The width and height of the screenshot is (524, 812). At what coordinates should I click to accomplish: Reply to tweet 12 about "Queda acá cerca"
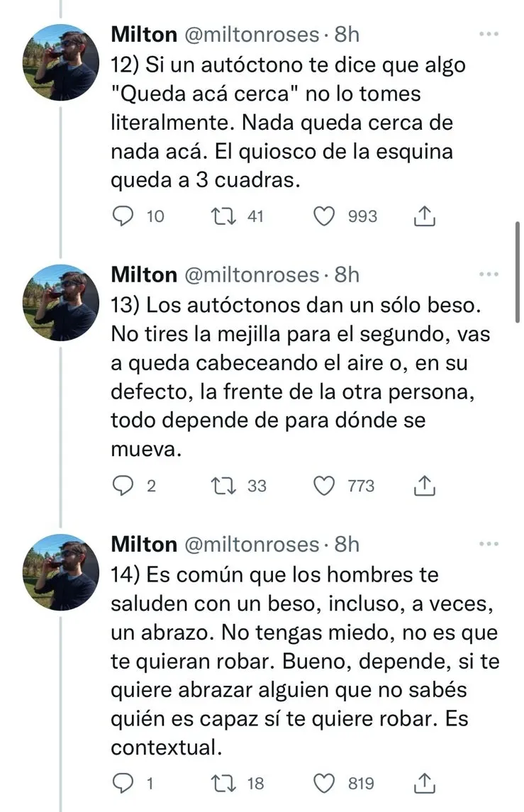[125, 216]
